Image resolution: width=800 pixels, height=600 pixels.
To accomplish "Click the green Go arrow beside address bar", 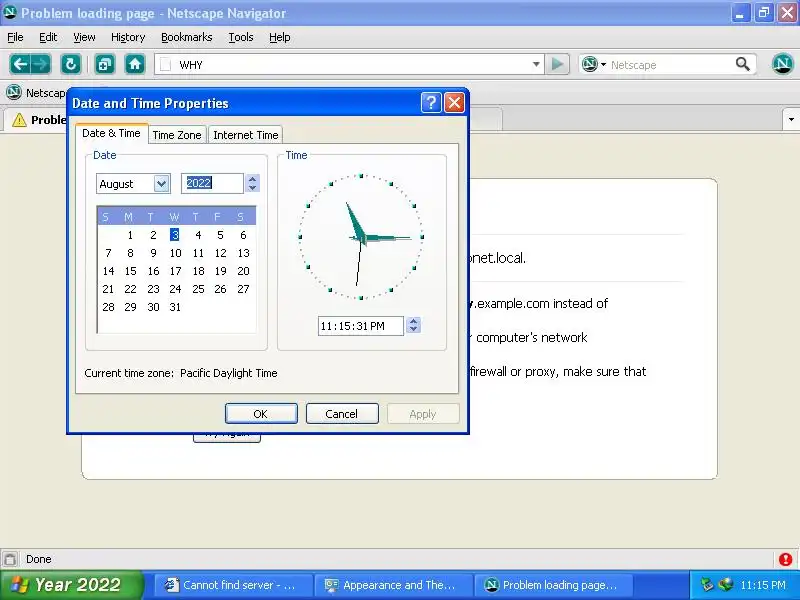I will 557,64.
